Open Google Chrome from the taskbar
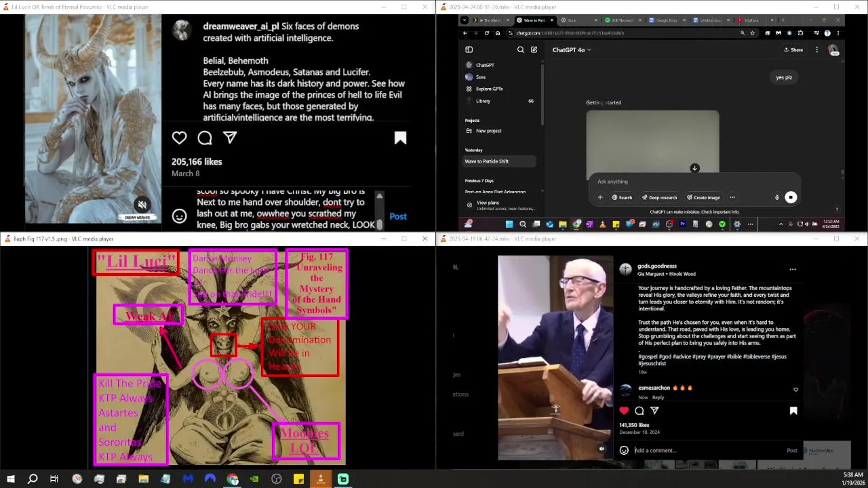 [x=233, y=479]
